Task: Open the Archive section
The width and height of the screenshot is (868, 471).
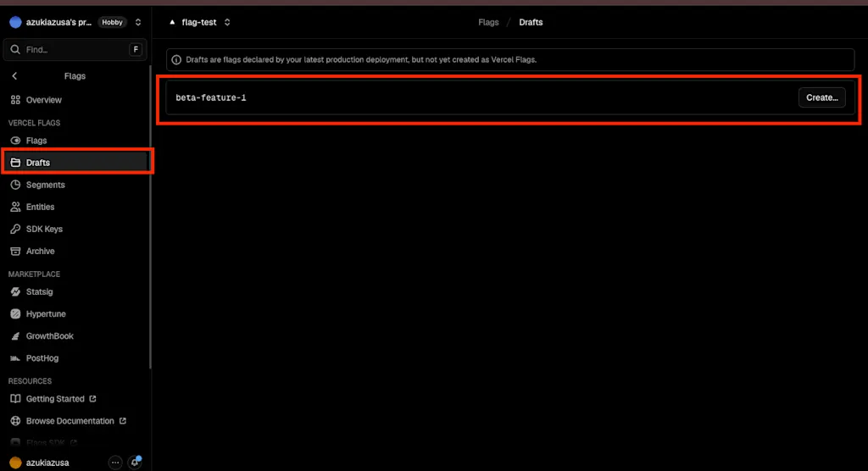Action: (x=75, y=252)
